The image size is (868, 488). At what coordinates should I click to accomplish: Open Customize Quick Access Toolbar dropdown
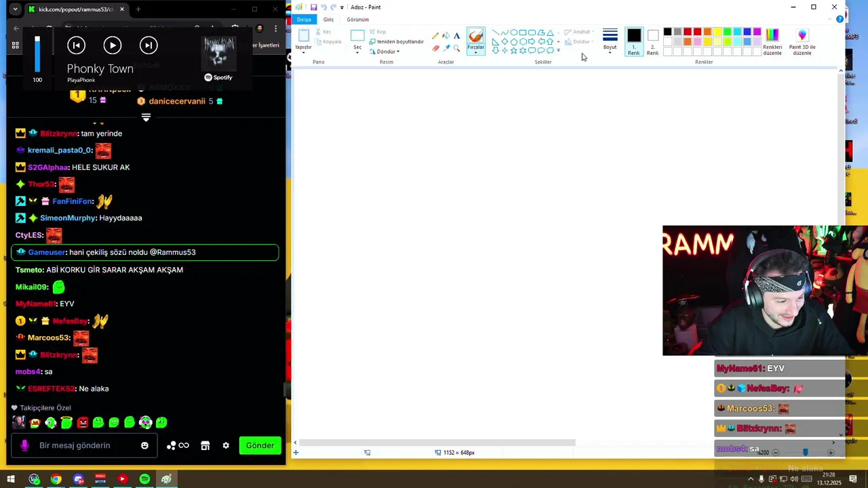coord(342,7)
